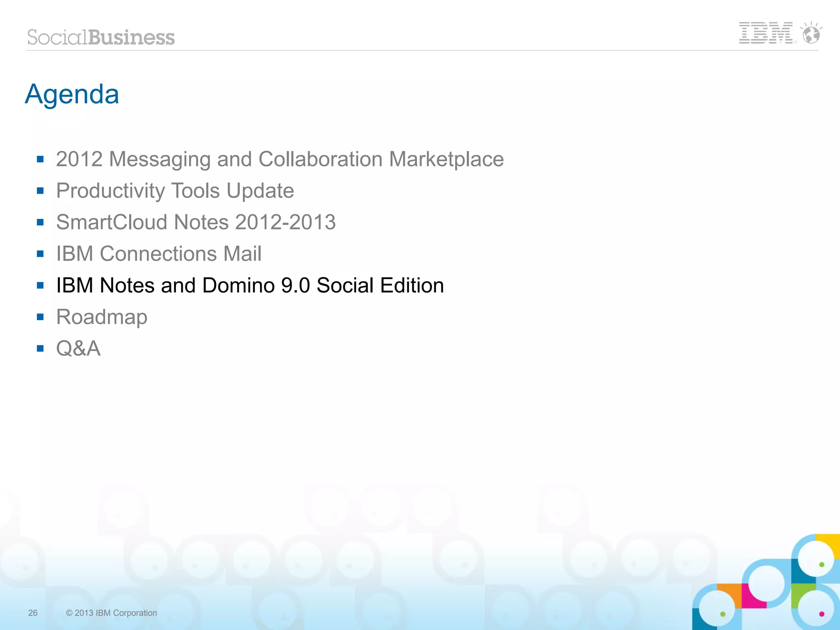Click 'IBM Connections Mail' agenda item
The image size is (840, 630).
click(159, 254)
